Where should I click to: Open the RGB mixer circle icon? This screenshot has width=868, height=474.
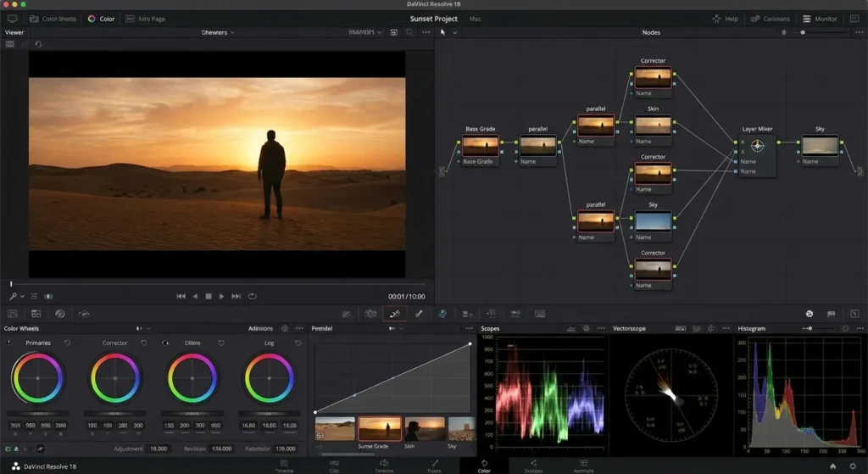(60, 314)
